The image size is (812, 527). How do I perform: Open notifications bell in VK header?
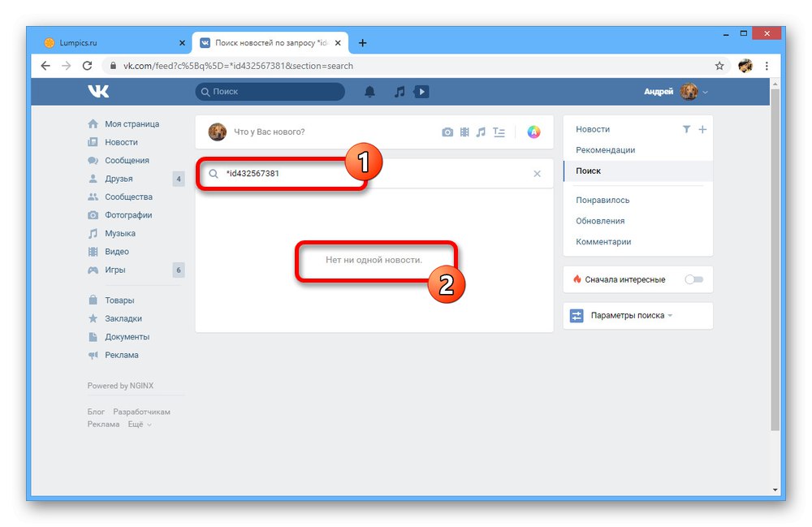369,92
